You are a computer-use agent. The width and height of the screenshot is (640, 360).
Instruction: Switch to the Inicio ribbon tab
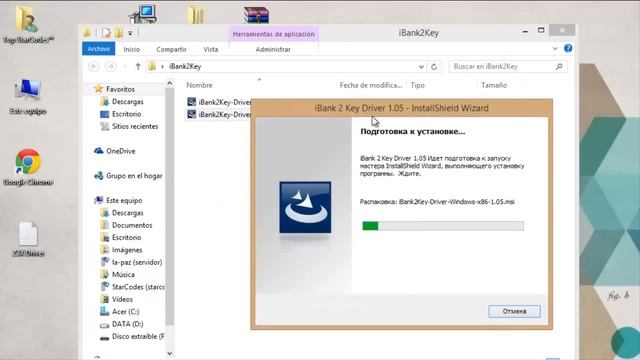click(x=131, y=49)
